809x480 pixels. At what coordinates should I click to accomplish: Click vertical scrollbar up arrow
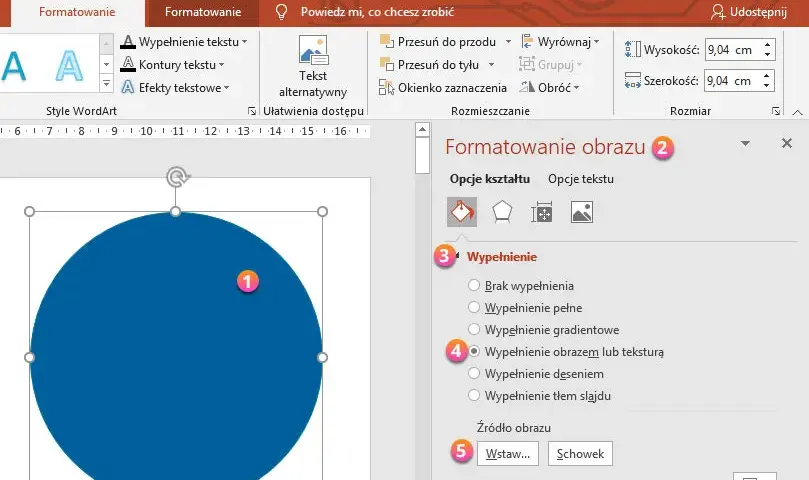click(x=423, y=130)
